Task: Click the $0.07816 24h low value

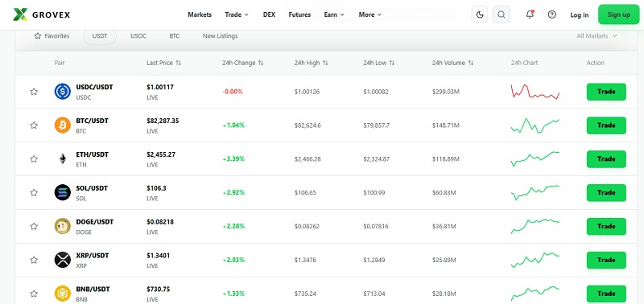Action: (376, 226)
